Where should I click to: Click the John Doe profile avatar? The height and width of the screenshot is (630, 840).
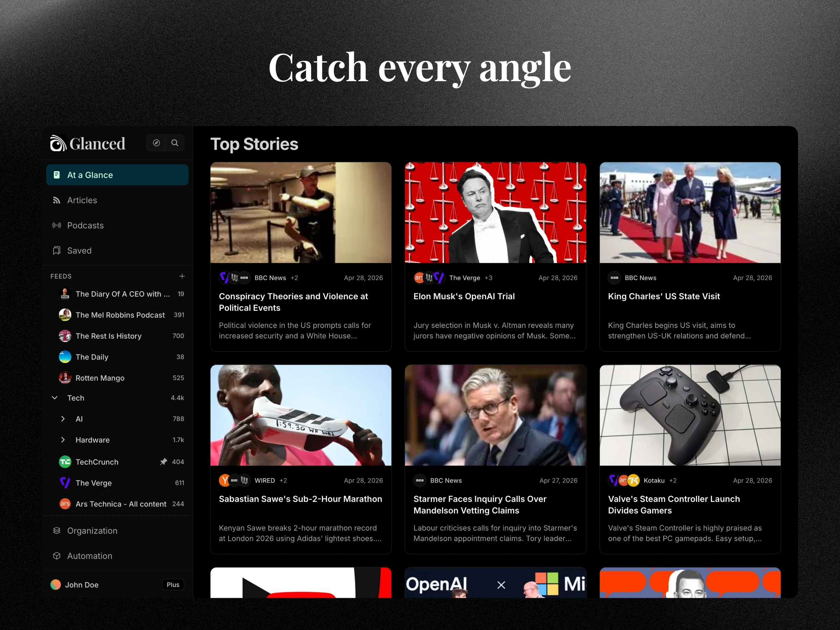click(56, 584)
